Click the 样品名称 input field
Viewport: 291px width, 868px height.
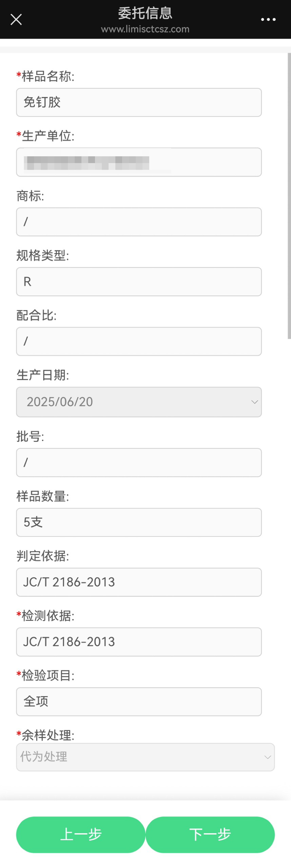click(x=139, y=102)
